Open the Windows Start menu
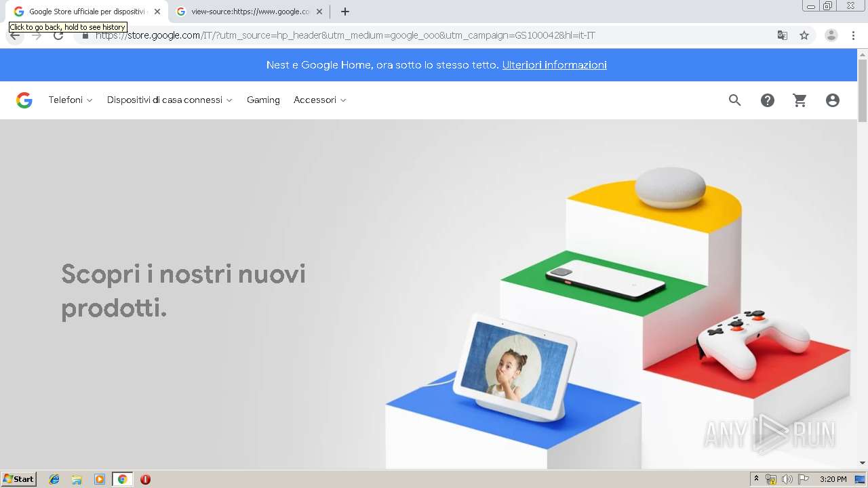868x488 pixels. pos(19,479)
